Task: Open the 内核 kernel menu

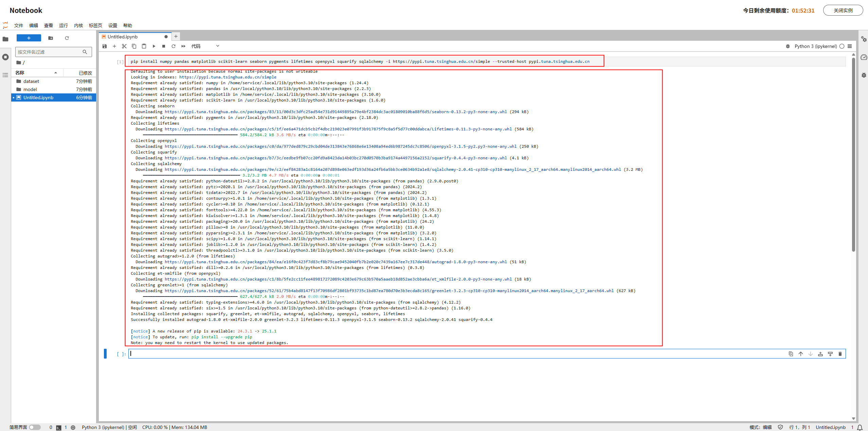Action: pyautogui.click(x=78, y=25)
